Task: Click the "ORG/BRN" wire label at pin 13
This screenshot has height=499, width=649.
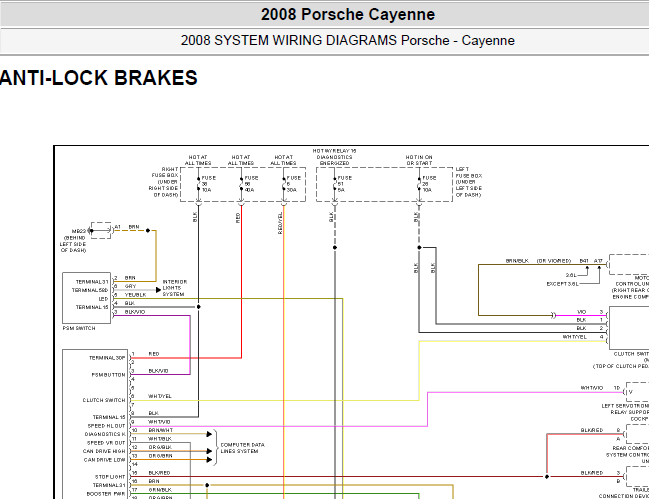Action: pyautogui.click(x=160, y=456)
